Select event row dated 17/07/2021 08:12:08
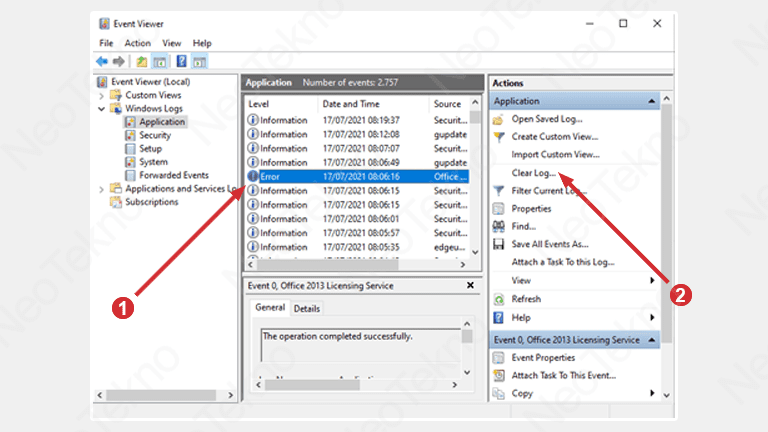The image size is (768, 432). click(357, 134)
